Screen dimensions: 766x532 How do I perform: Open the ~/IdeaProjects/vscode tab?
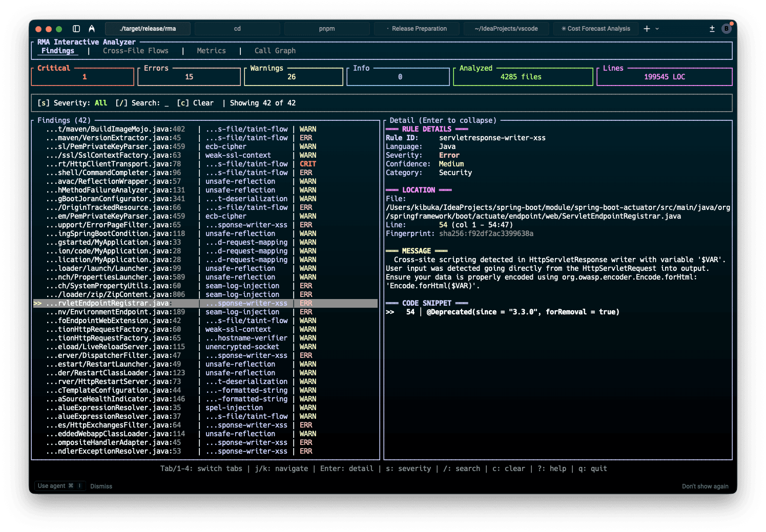(506, 29)
